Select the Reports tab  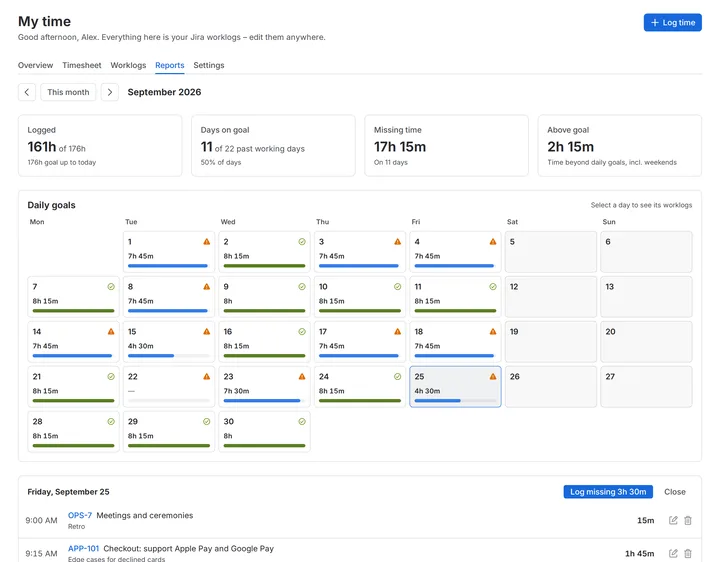(169, 65)
